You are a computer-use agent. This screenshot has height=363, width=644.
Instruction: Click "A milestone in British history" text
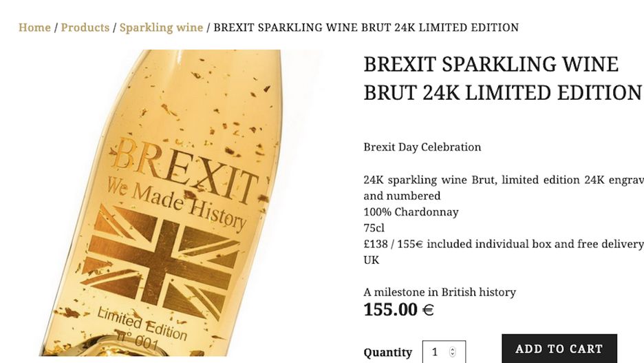click(x=439, y=292)
